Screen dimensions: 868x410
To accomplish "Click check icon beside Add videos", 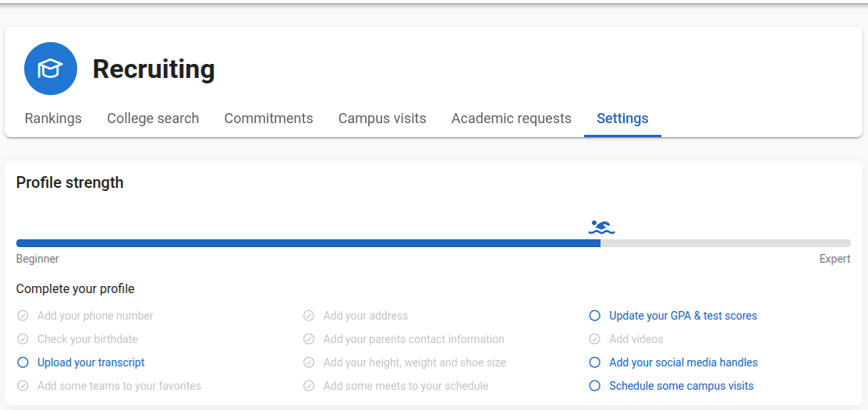I will [x=594, y=339].
